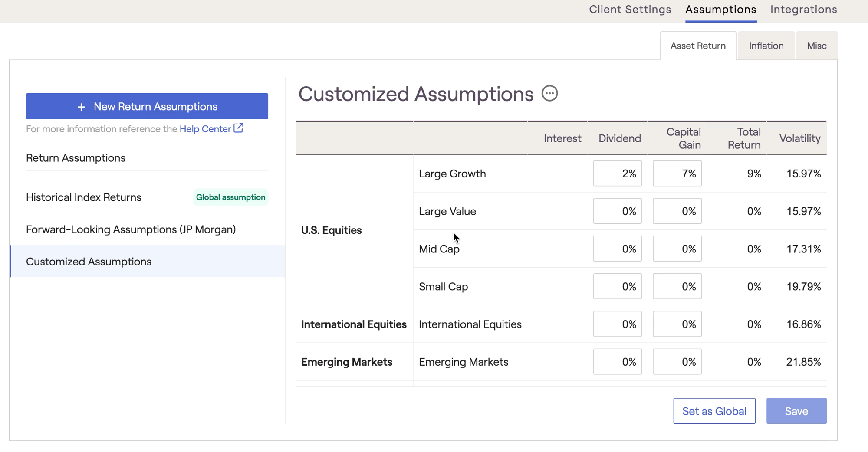
Task: Click the New Return Assumptions button
Action: point(147,106)
